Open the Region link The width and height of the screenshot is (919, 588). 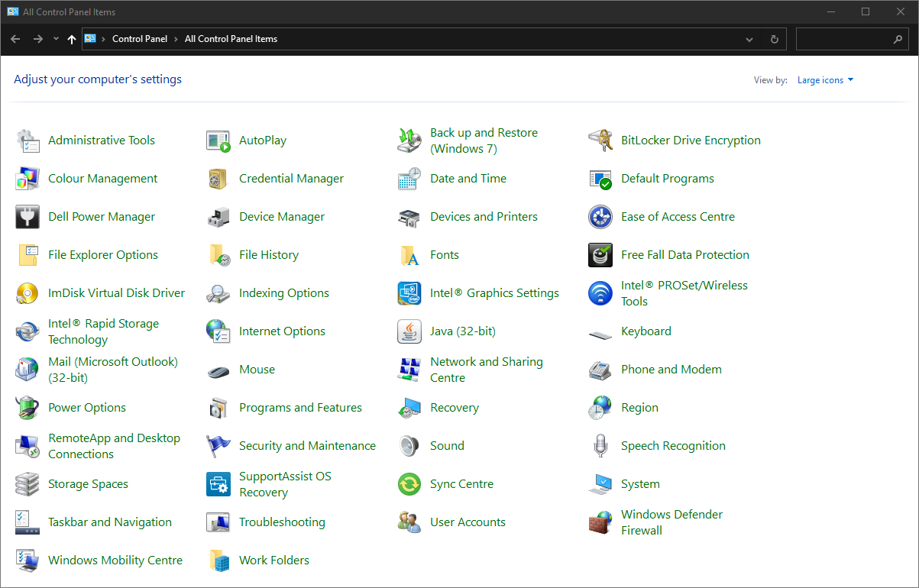(x=639, y=408)
